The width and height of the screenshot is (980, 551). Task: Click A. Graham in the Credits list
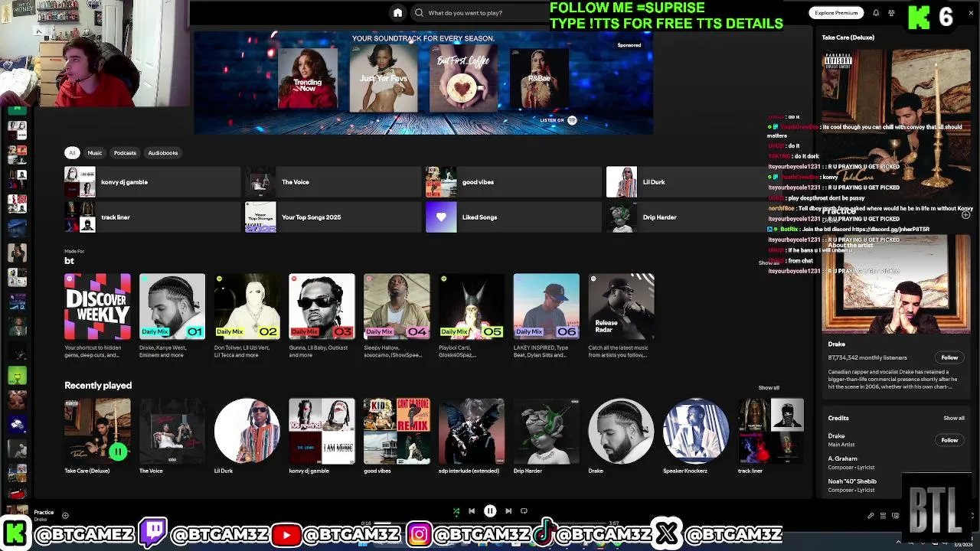point(842,458)
